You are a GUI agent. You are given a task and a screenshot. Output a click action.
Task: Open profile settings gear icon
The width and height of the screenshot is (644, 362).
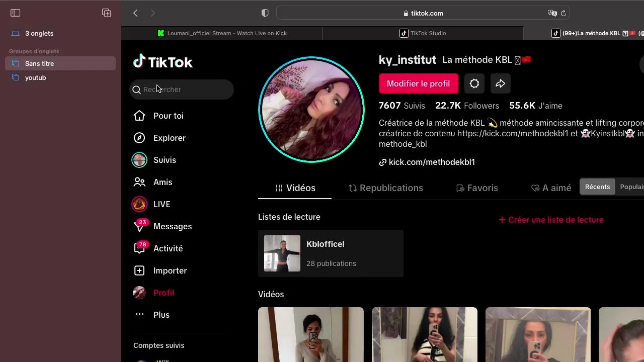tap(474, 83)
